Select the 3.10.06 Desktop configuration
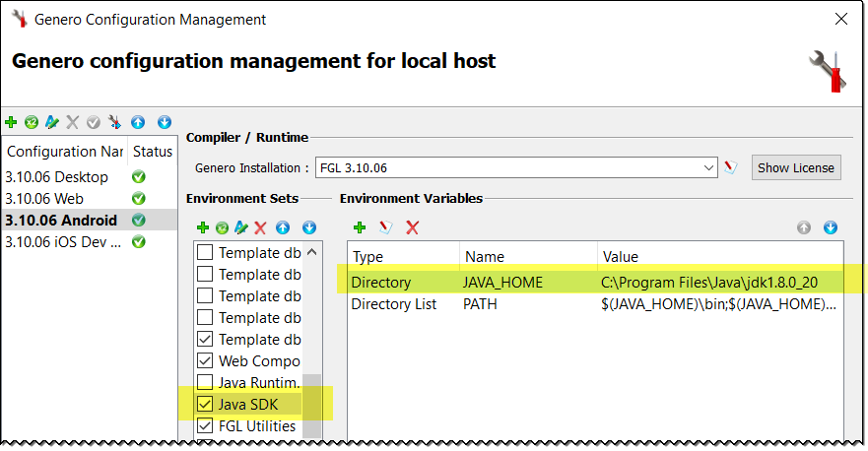This screenshot has height=451, width=868. (x=57, y=177)
